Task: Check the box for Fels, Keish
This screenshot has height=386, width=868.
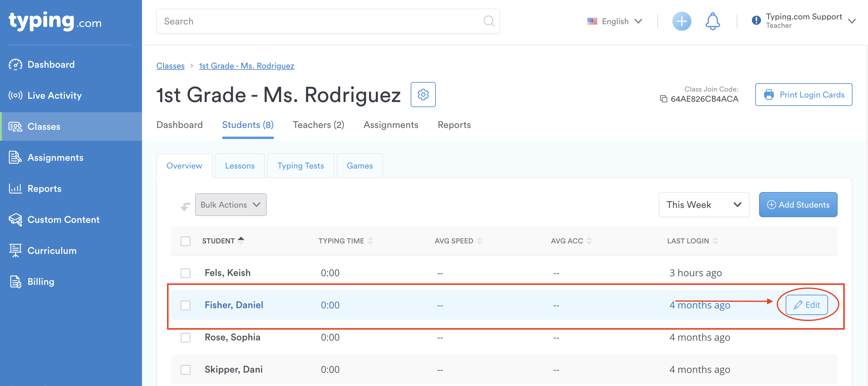Action: point(185,273)
